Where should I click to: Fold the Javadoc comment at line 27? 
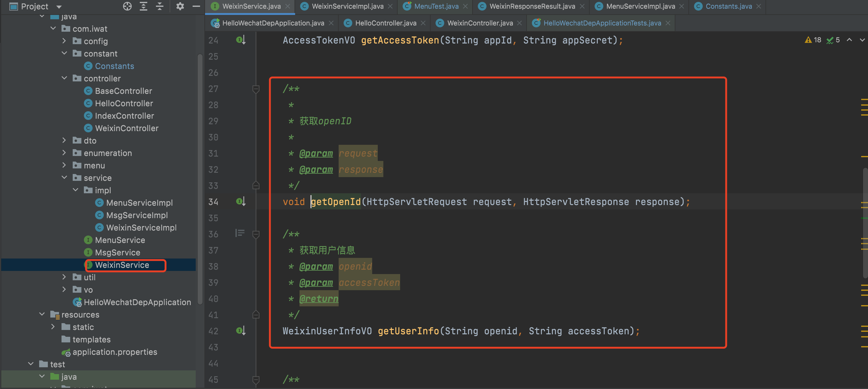click(x=256, y=89)
